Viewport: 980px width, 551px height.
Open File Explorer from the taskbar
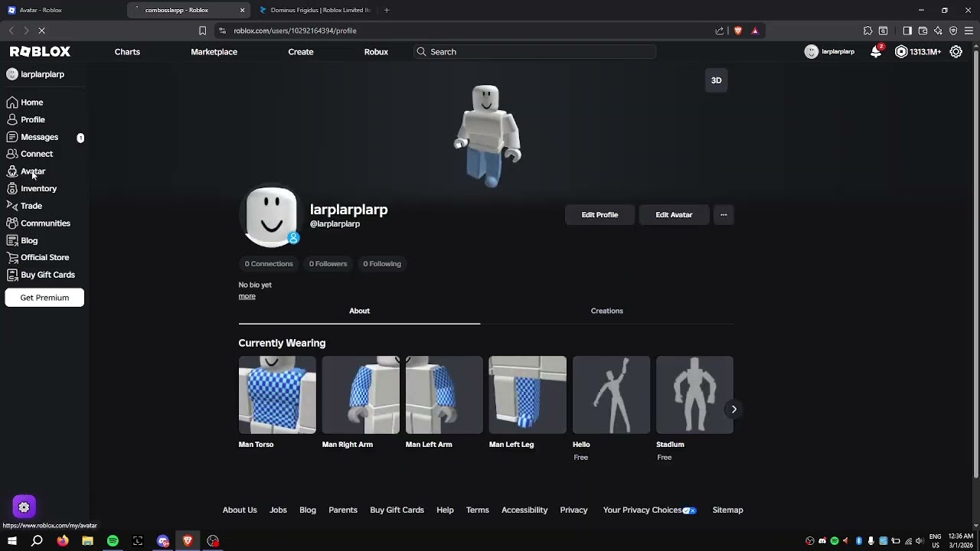coord(87,541)
